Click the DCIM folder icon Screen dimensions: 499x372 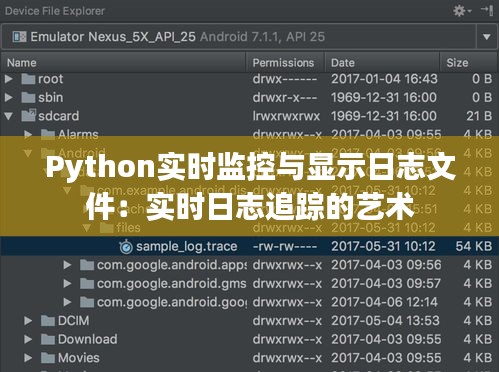48,321
